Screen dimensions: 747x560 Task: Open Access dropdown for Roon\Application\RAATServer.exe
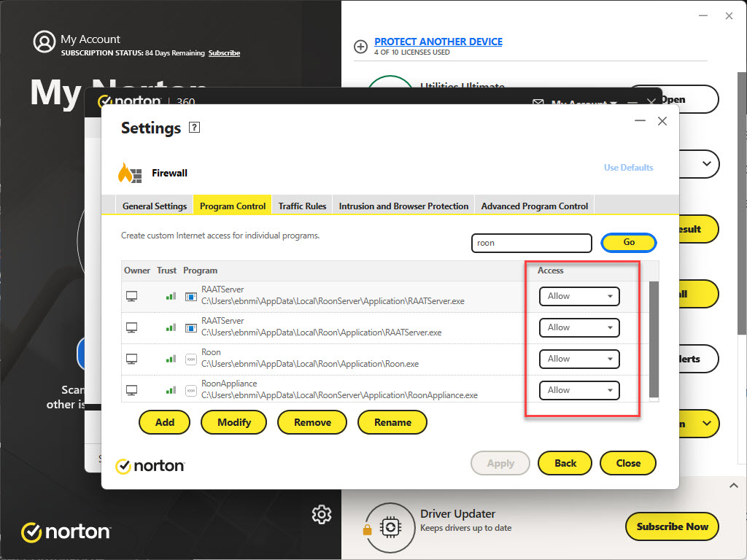579,327
